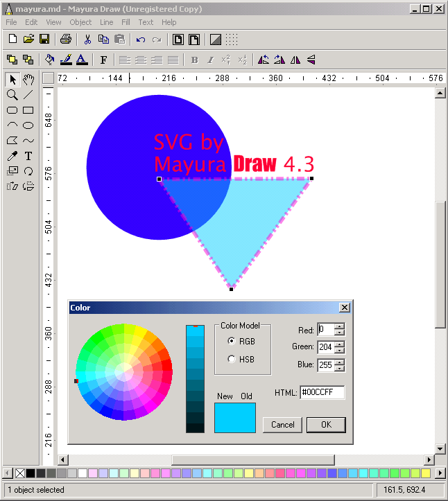Image resolution: width=448 pixels, height=501 pixels.
Task: Print the drawing using the printer icon
Action: 66,39
